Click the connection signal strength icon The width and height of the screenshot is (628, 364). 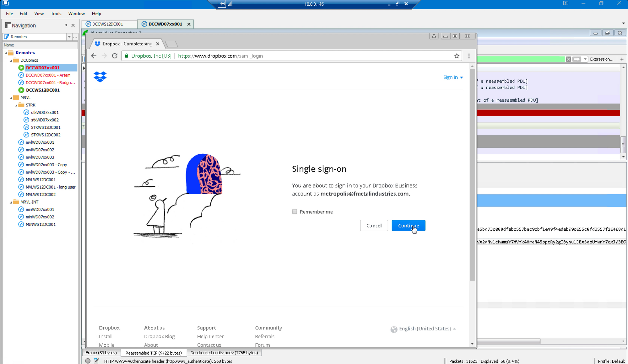click(230, 4)
